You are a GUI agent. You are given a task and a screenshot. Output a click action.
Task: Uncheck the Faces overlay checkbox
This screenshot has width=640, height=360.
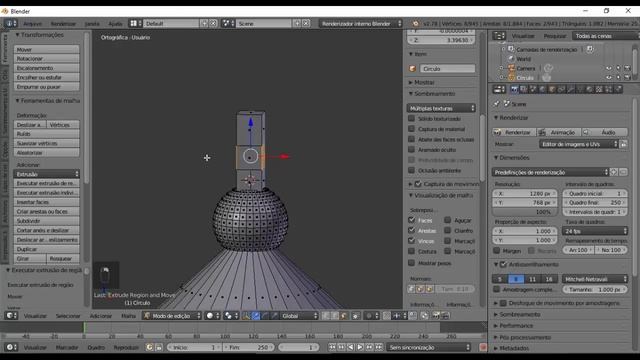[x=411, y=220]
